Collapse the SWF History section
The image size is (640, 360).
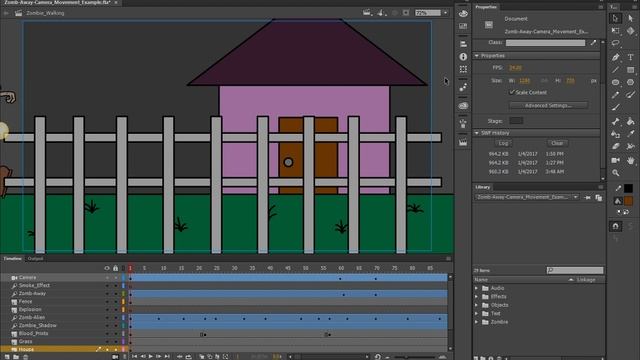click(x=477, y=133)
